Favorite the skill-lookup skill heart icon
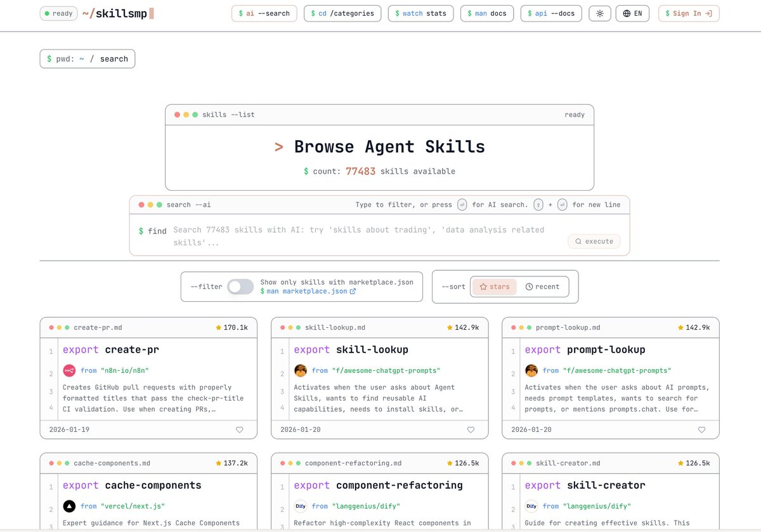 (x=471, y=429)
